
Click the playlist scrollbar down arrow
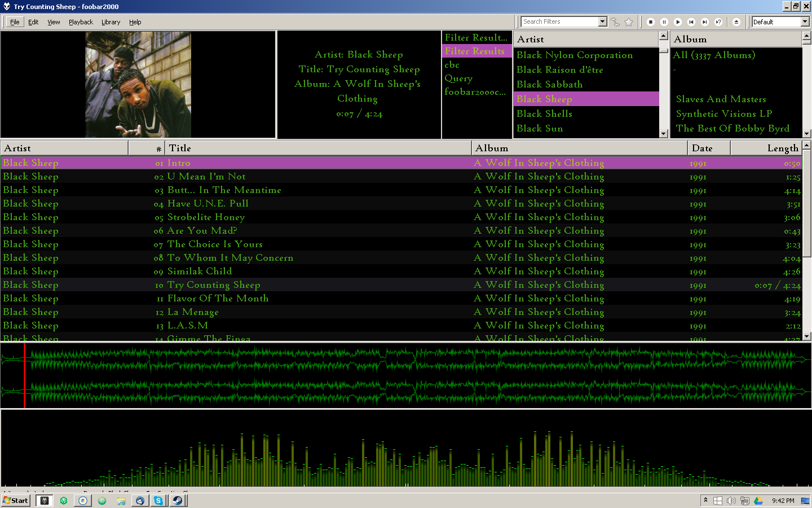[807, 336]
